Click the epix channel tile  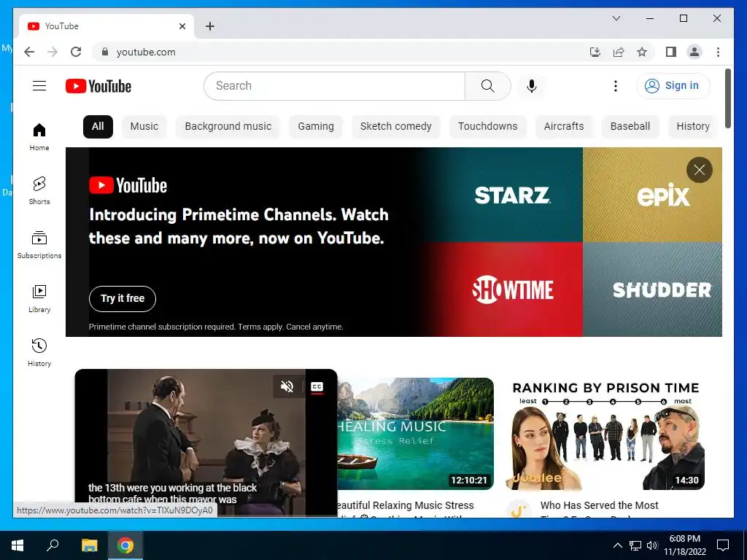click(x=652, y=195)
